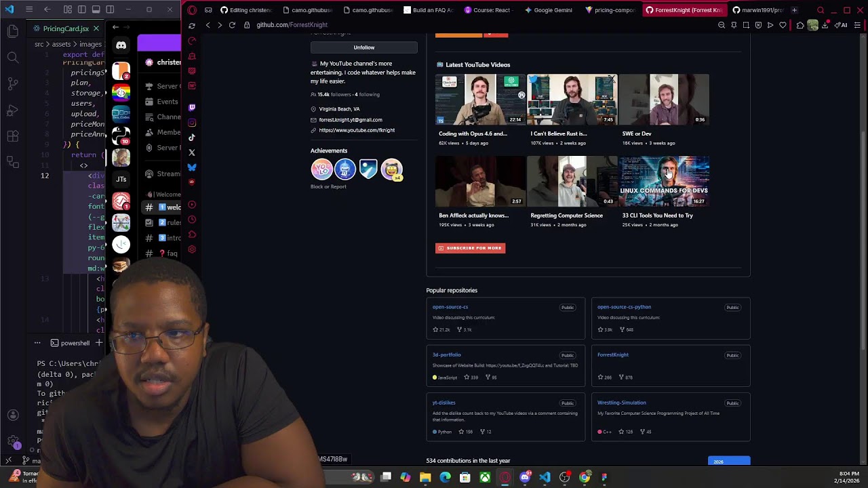Switch to Google Gemini browser tab
Image resolution: width=868 pixels, height=488 pixels.
(x=549, y=10)
